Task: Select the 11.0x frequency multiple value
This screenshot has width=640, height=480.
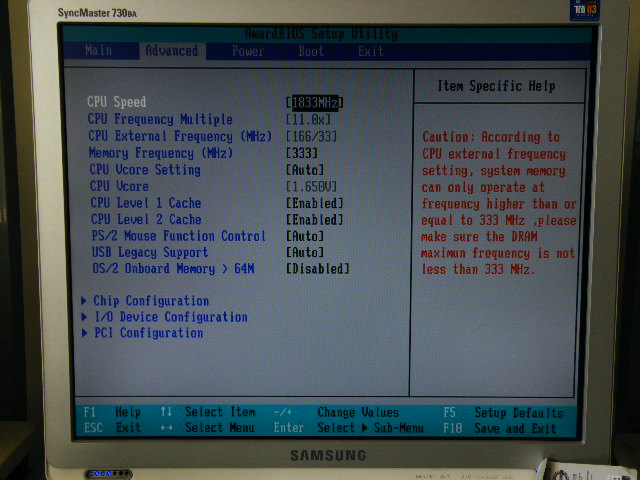Action: pyautogui.click(x=308, y=120)
